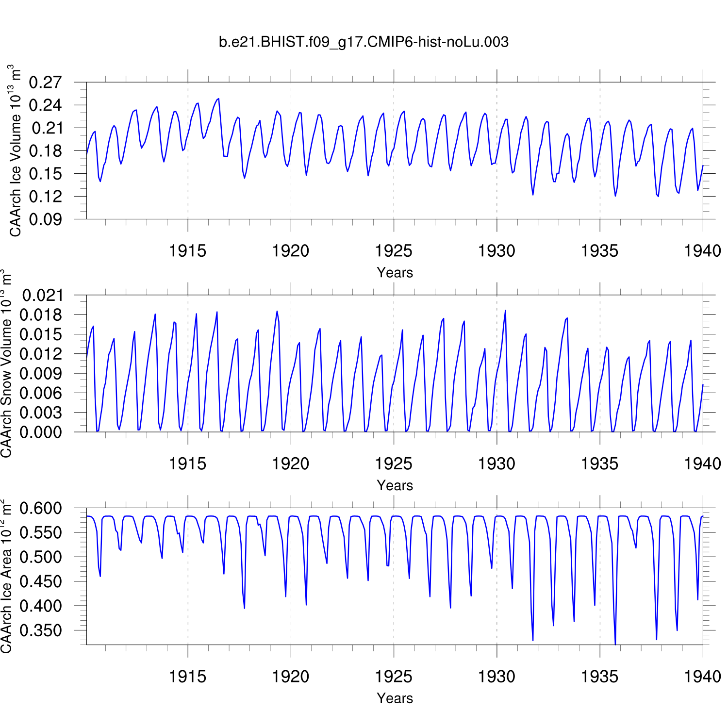Click the 0.350 tick label on ice area axis

click(41, 630)
